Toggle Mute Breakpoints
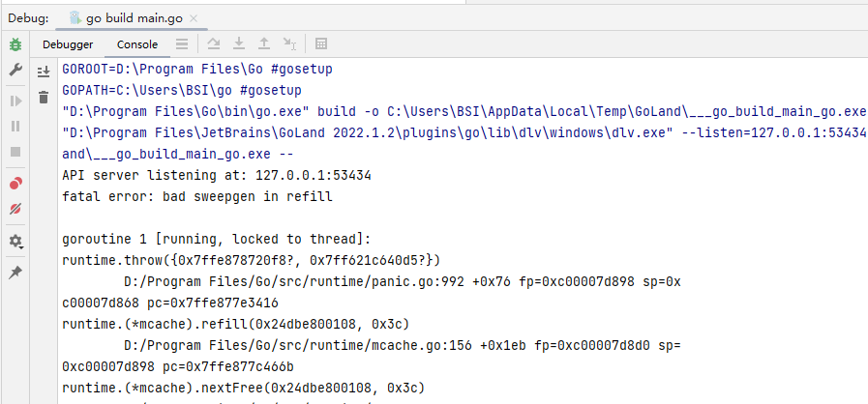Image resolution: width=868 pixels, height=404 pixels. (x=15, y=208)
